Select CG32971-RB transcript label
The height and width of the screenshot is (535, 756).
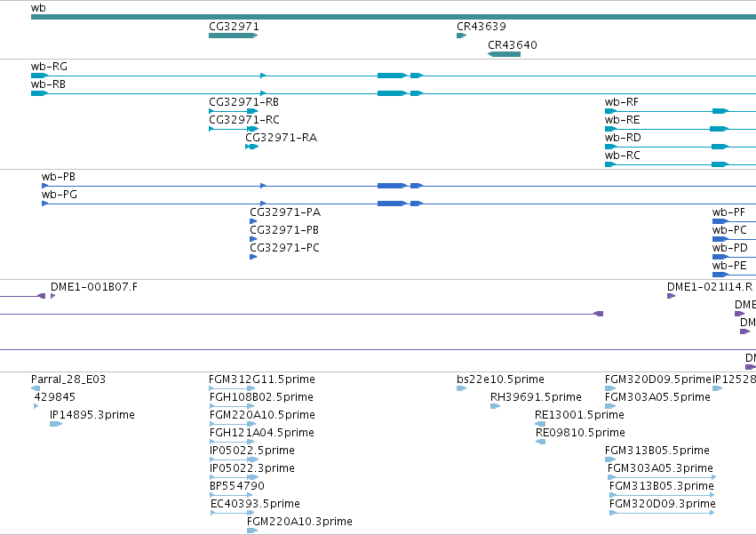tap(244, 102)
